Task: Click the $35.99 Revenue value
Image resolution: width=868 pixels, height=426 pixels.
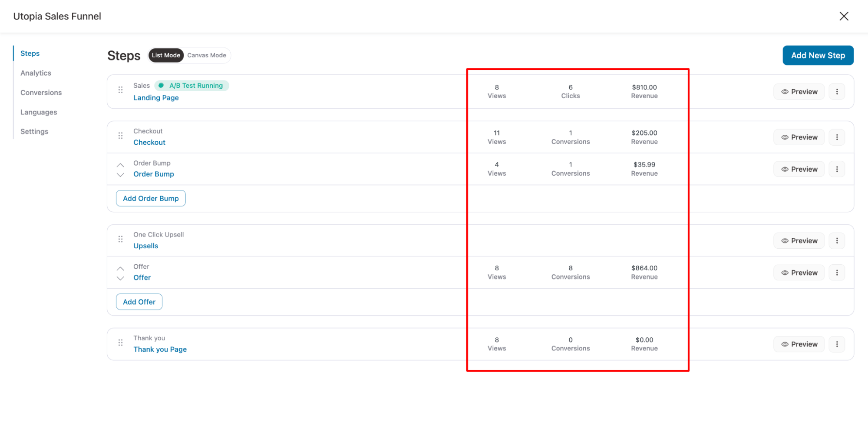Action: 644,165
